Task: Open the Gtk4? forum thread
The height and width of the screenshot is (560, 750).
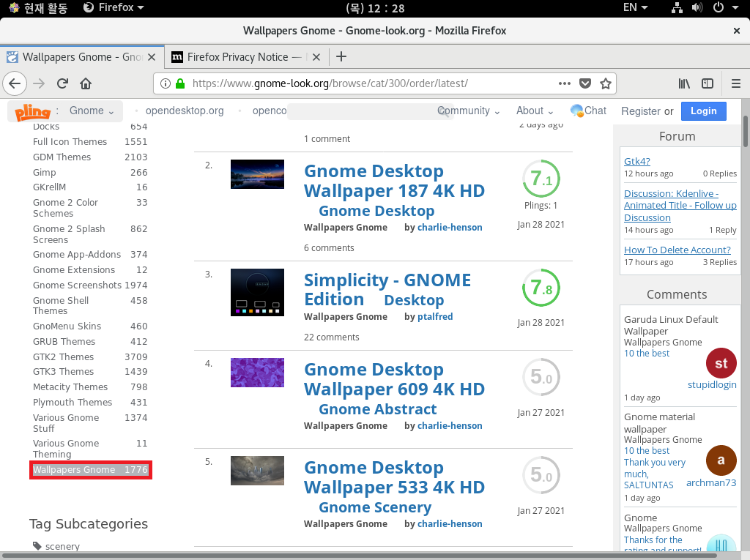Action: click(x=636, y=161)
